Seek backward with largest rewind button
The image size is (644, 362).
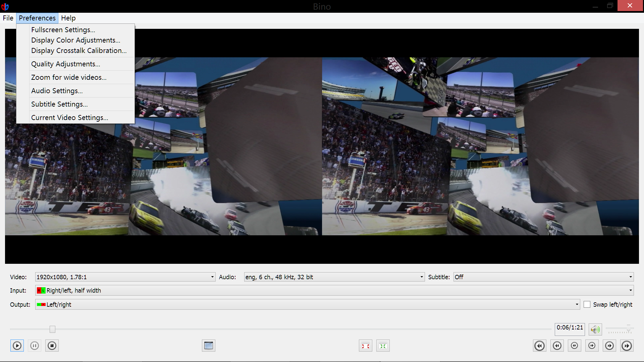click(x=540, y=346)
